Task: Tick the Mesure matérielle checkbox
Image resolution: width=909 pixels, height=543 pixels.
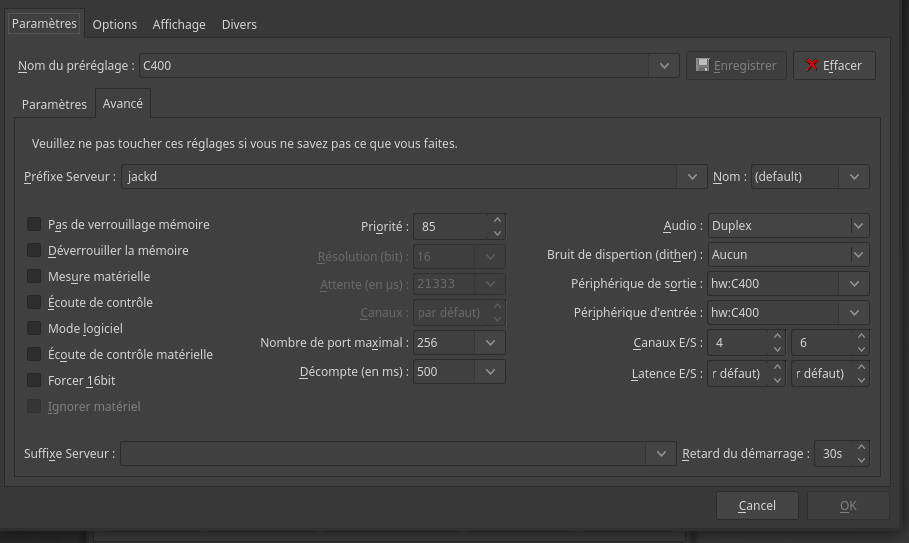Action: point(35,277)
